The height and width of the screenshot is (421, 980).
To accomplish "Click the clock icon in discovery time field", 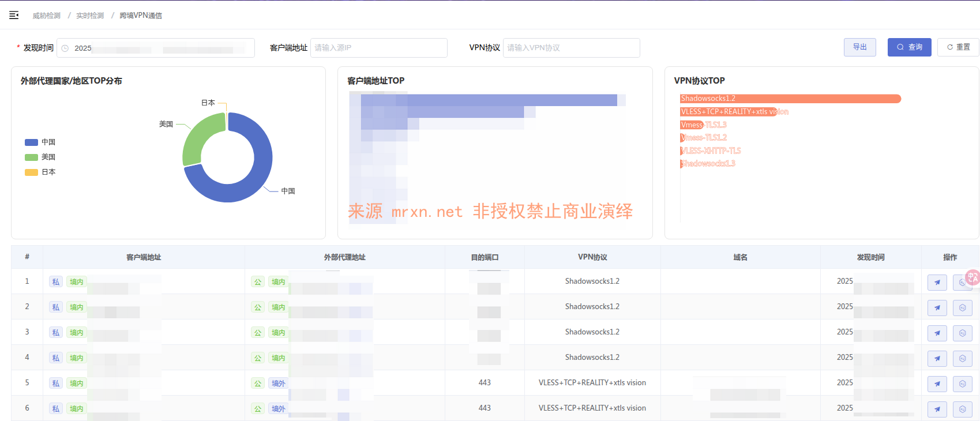I will [x=65, y=48].
